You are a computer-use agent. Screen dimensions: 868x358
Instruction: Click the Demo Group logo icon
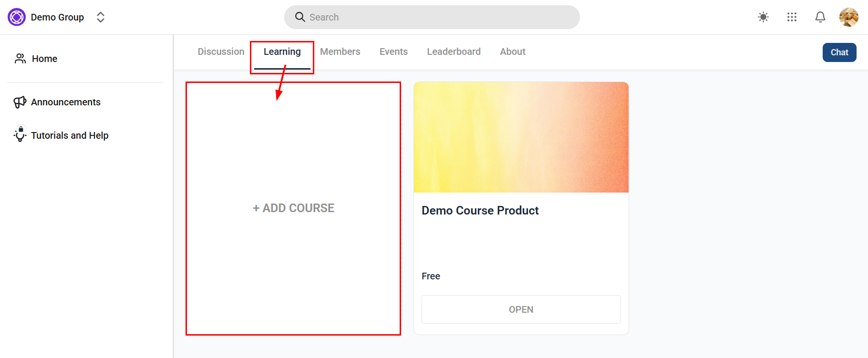[x=17, y=17]
